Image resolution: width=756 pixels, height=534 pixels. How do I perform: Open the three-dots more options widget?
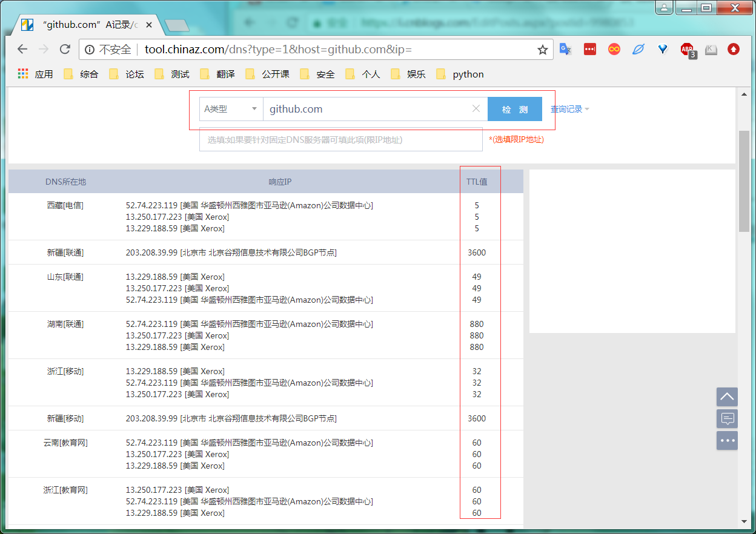(x=727, y=440)
